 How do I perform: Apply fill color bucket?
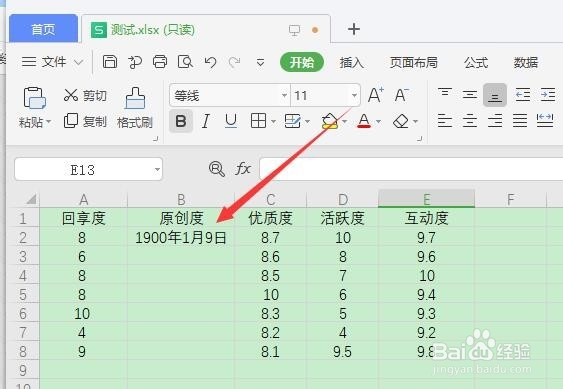click(330, 121)
